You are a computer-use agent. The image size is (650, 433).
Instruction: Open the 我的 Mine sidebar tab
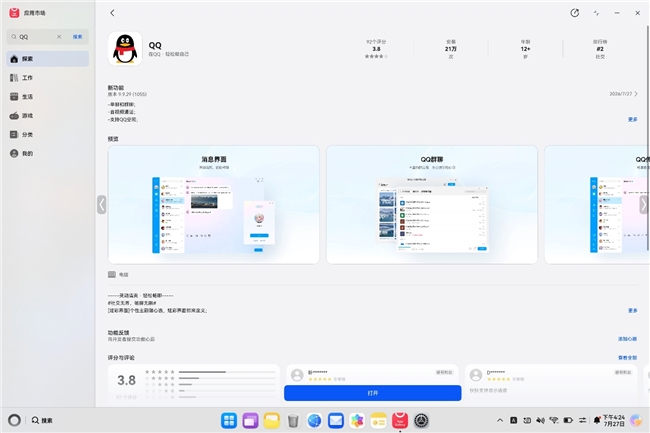click(48, 153)
